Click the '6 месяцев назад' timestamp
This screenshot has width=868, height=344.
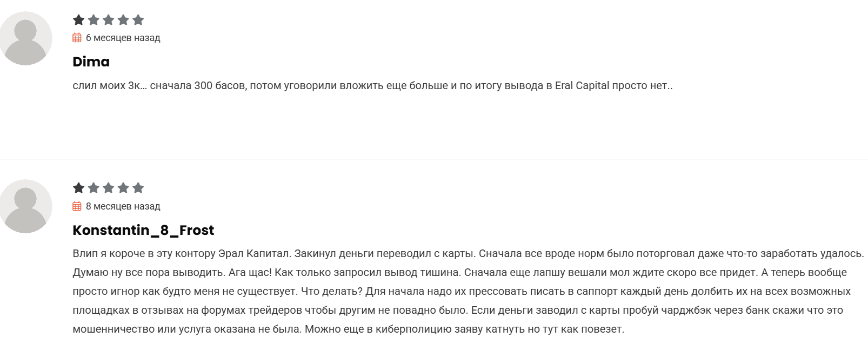(123, 38)
